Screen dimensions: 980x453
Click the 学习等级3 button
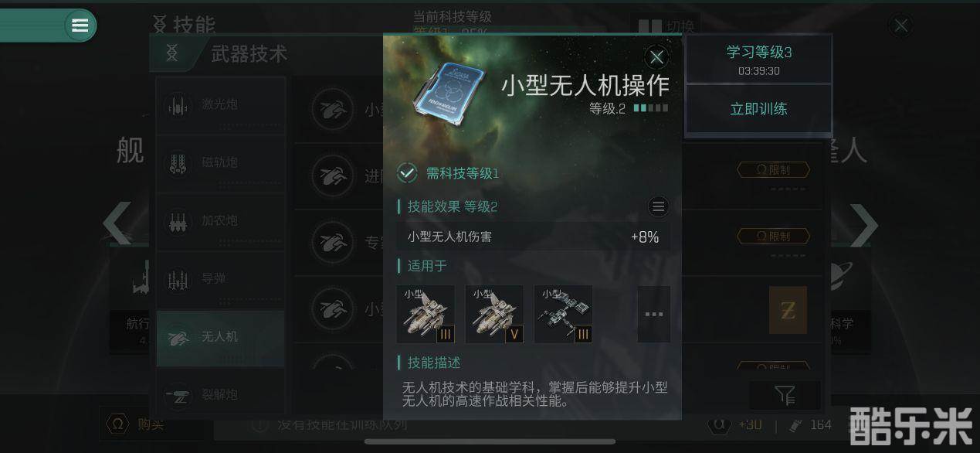[758, 60]
